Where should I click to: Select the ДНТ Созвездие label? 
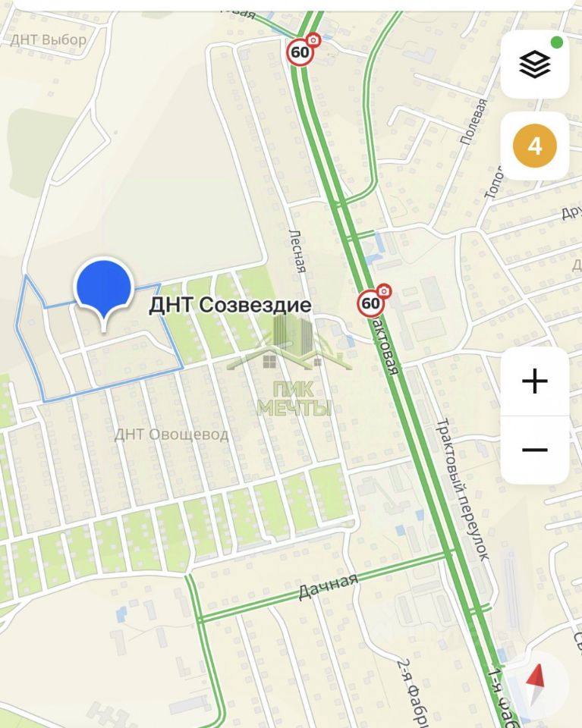coord(230,305)
